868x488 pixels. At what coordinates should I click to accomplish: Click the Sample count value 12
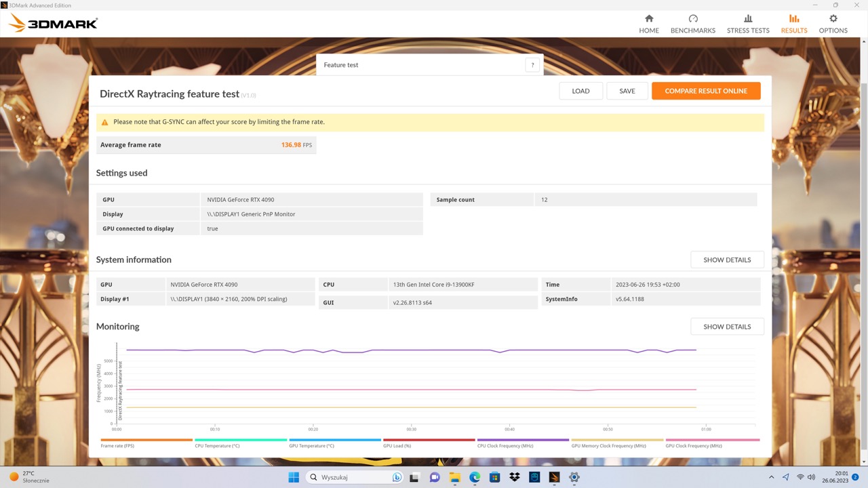pyautogui.click(x=544, y=200)
